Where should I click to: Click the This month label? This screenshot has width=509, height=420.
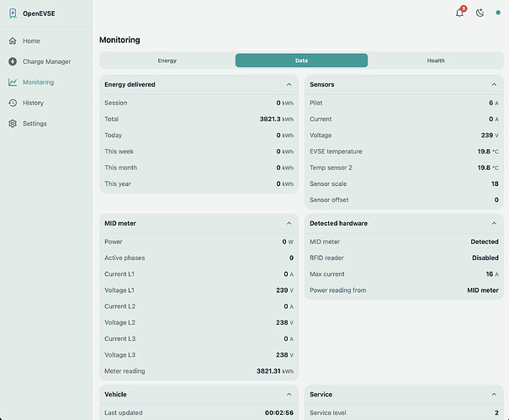121,167
